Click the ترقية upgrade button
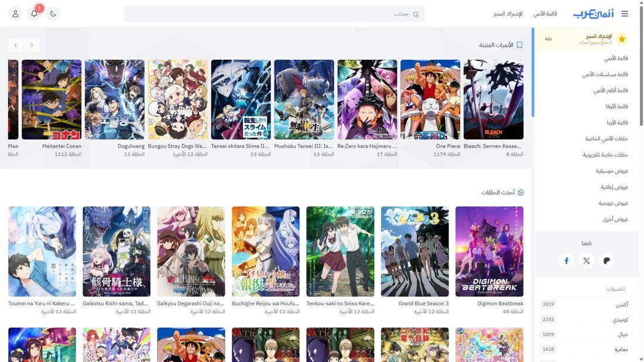 coord(549,39)
